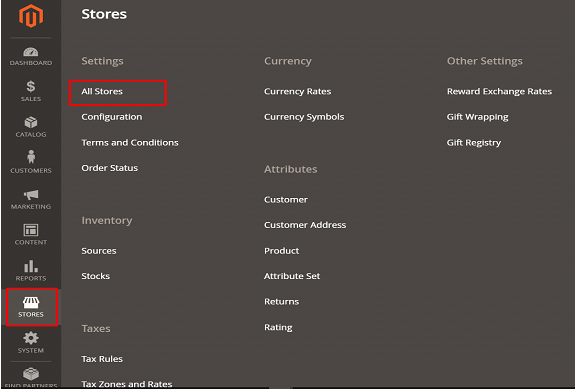Open the Content layout icon
575x389 pixels.
pyautogui.click(x=31, y=230)
